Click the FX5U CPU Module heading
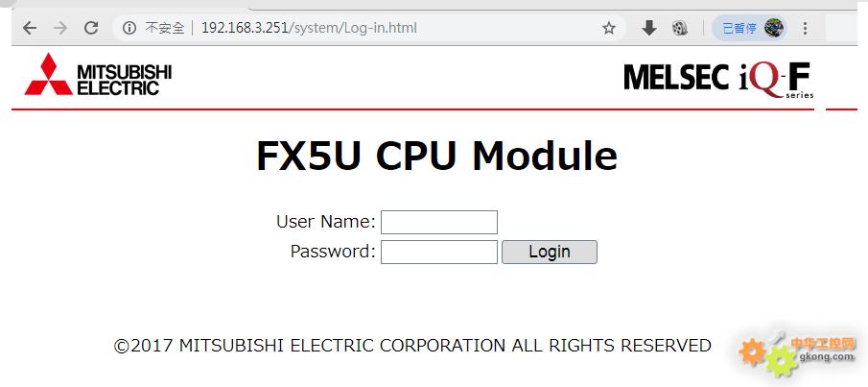The width and height of the screenshot is (868, 387). coord(436,156)
